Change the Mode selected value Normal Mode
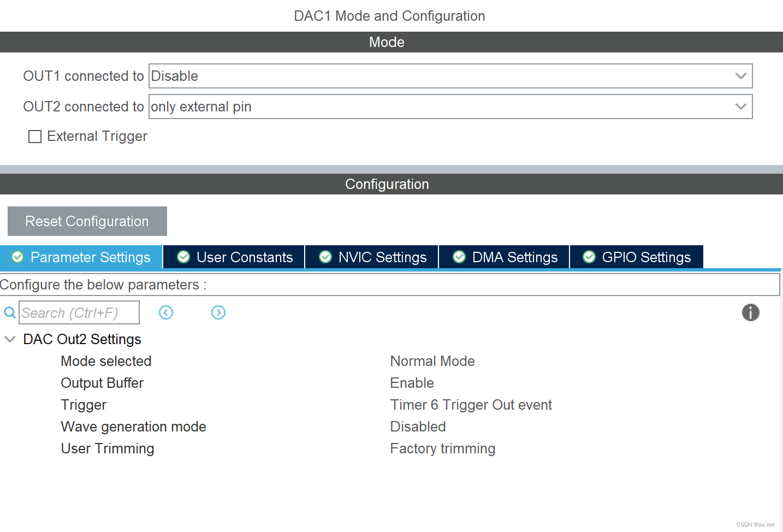Image resolution: width=783 pixels, height=532 pixels. pos(432,361)
